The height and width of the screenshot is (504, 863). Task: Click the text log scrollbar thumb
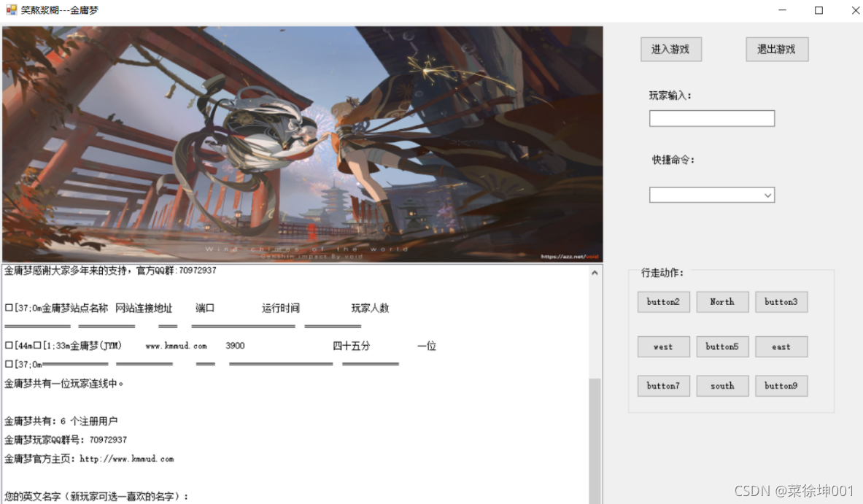[x=595, y=440]
